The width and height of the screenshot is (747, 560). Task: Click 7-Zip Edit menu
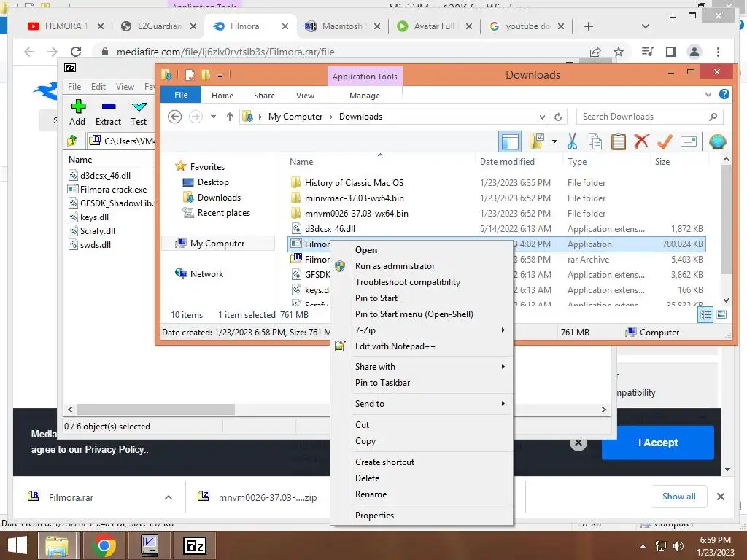98,87
